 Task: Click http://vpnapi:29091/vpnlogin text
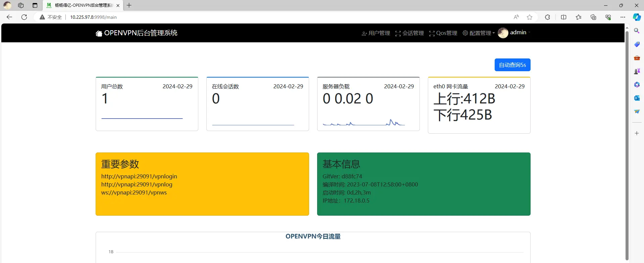pos(139,176)
